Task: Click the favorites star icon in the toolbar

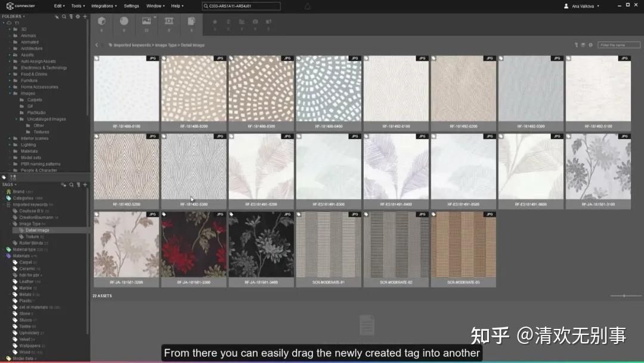Action: pyautogui.click(x=214, y=22)
